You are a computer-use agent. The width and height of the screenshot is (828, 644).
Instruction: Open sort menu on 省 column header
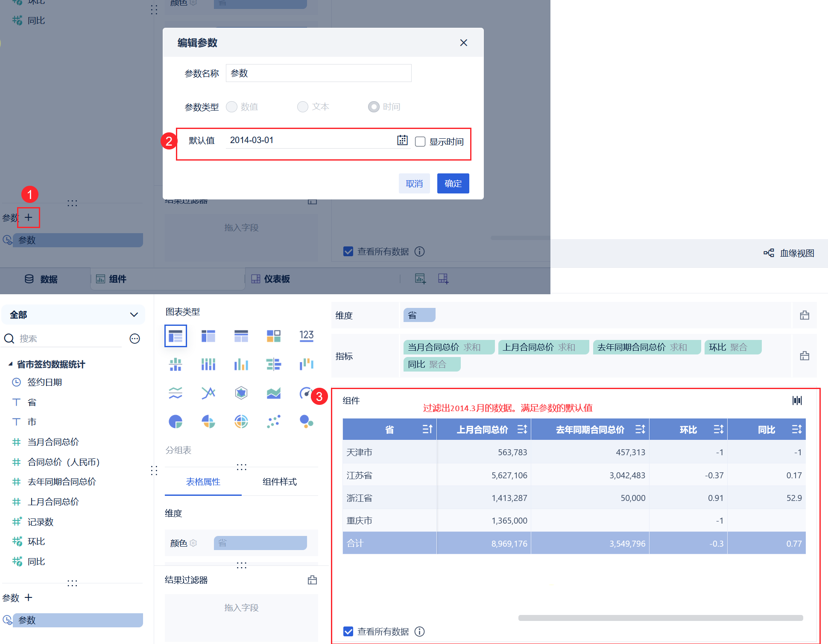click(x=427, y=429)
